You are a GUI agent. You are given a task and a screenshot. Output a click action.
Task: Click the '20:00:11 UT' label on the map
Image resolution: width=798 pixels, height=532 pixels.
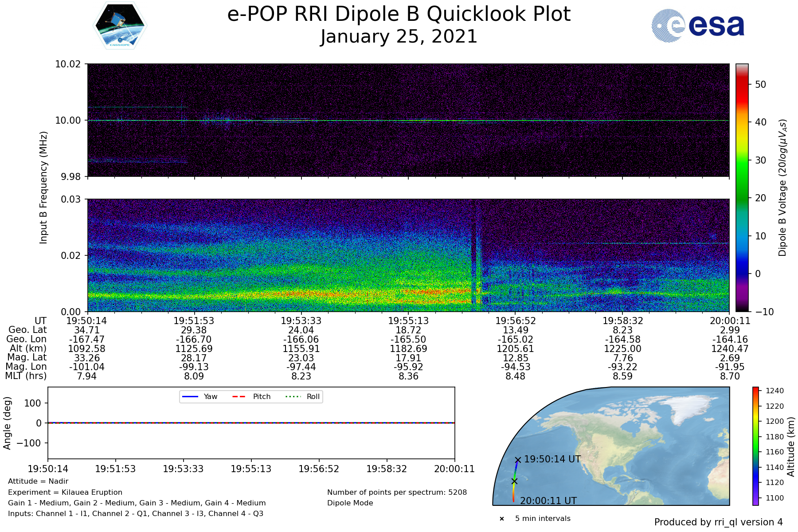coord(548,501)
